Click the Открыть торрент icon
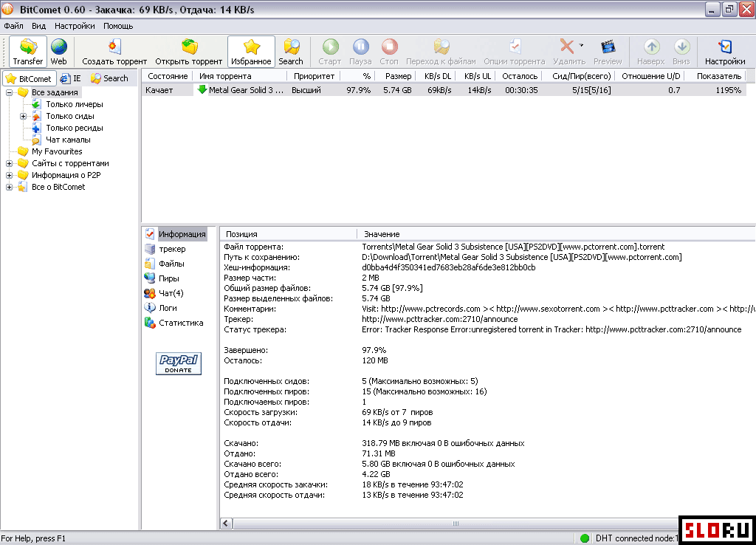The image size is (756, 545). [x=189, y=51]
